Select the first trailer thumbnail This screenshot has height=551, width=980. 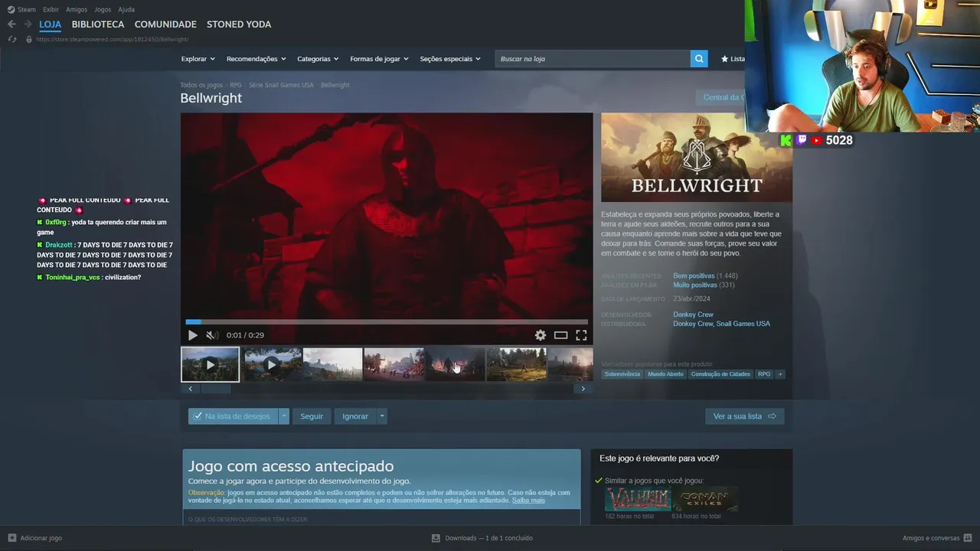210,364
